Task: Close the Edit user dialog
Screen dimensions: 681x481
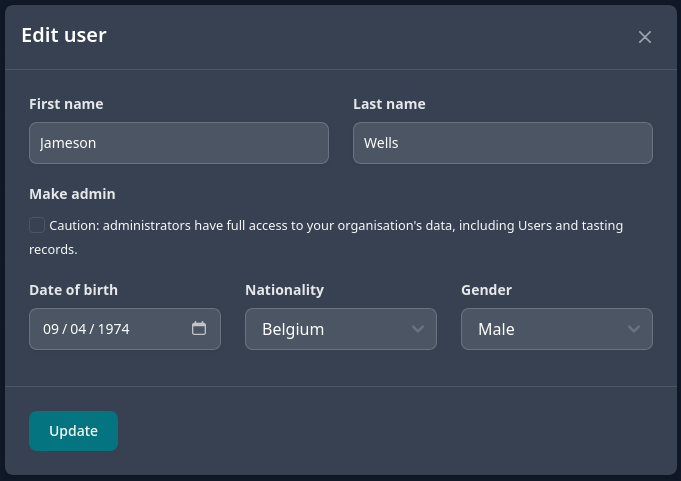Action: coord(645,37)
